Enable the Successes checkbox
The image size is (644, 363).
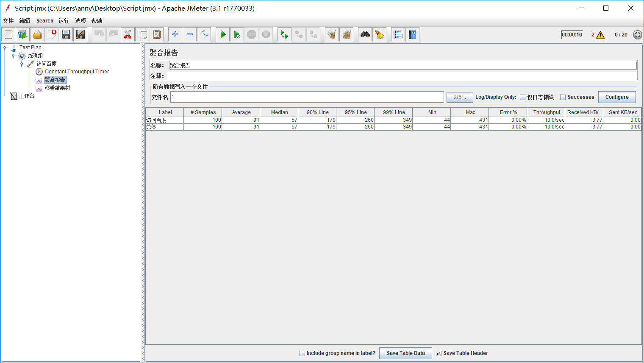pyautogui.click(x=563, y=98)
